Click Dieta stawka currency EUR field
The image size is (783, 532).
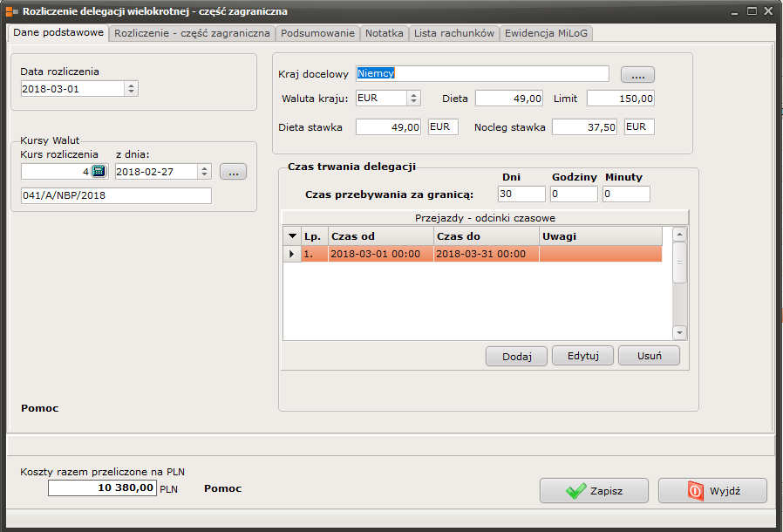[x=444, y=126]
